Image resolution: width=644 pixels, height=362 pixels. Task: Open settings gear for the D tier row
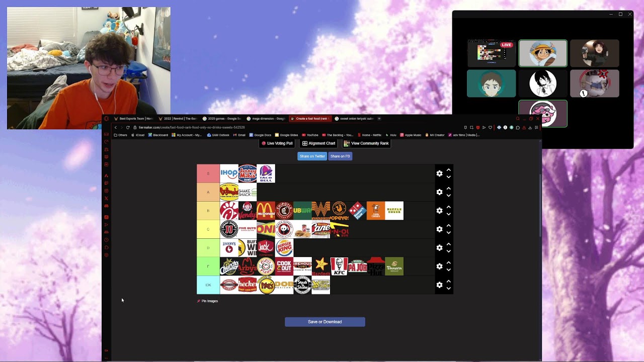(439, 248)
